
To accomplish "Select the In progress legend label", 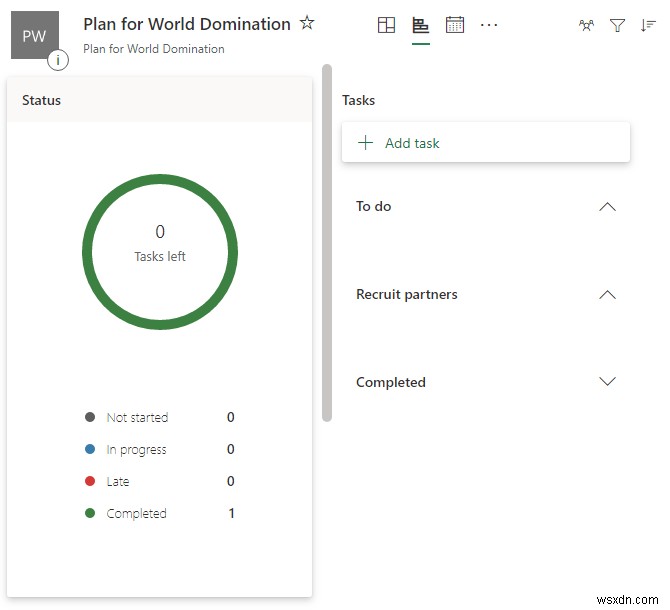I will coord(136,450).
